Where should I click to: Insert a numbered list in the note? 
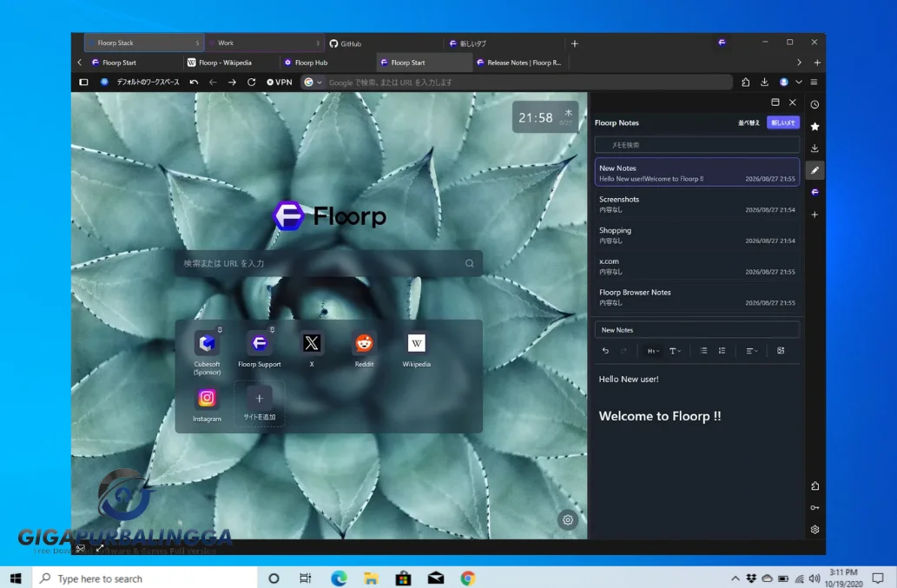[x=722, y=351]
